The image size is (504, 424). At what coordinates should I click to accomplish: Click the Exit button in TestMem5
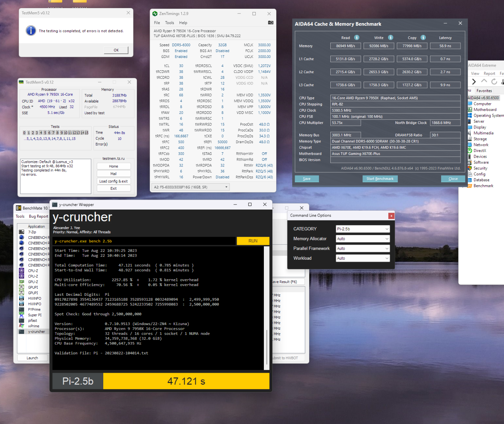[x=114, y=188]
